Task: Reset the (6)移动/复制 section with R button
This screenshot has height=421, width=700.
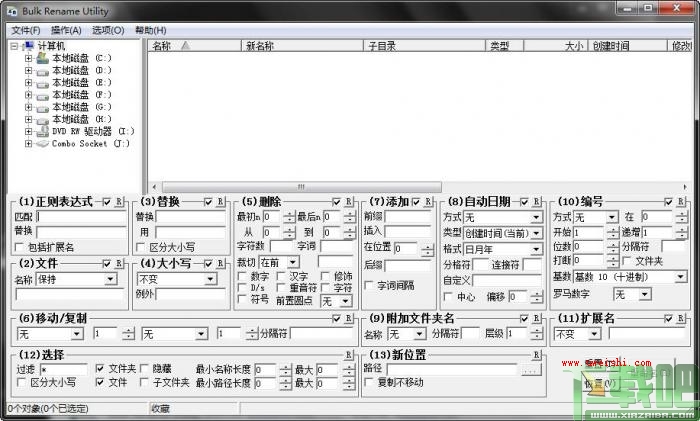Action: pos(349,318)
